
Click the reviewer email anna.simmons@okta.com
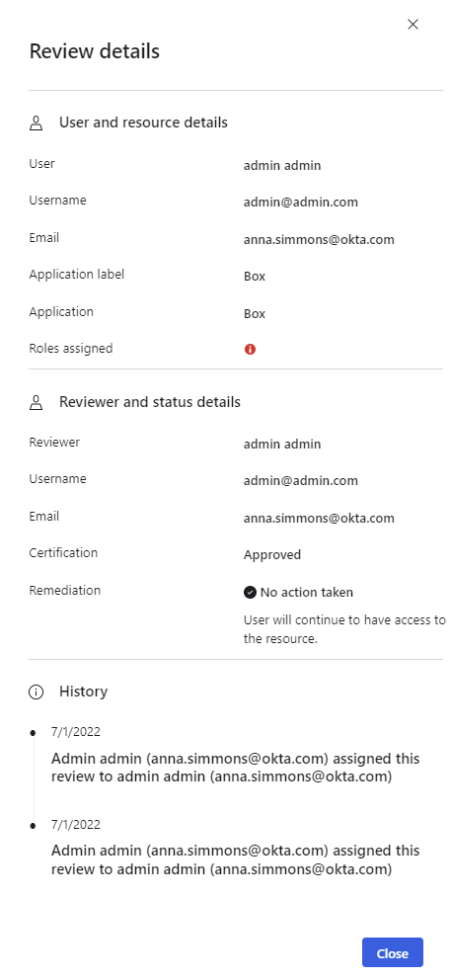click(319, 518)
